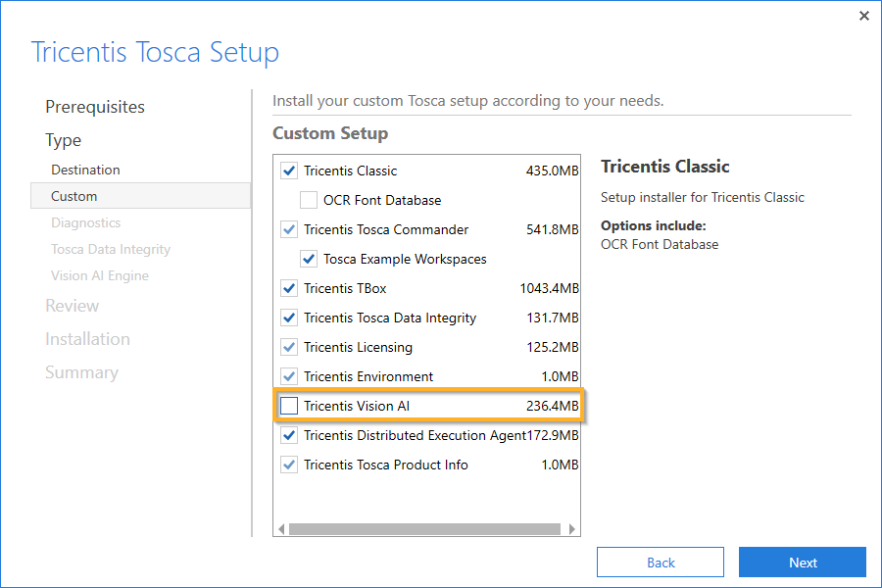The width and height of the screenshot is (882, 588).
Task: Toggle the Tricentis Licensing checkbox
Action: tap(289, 347)
